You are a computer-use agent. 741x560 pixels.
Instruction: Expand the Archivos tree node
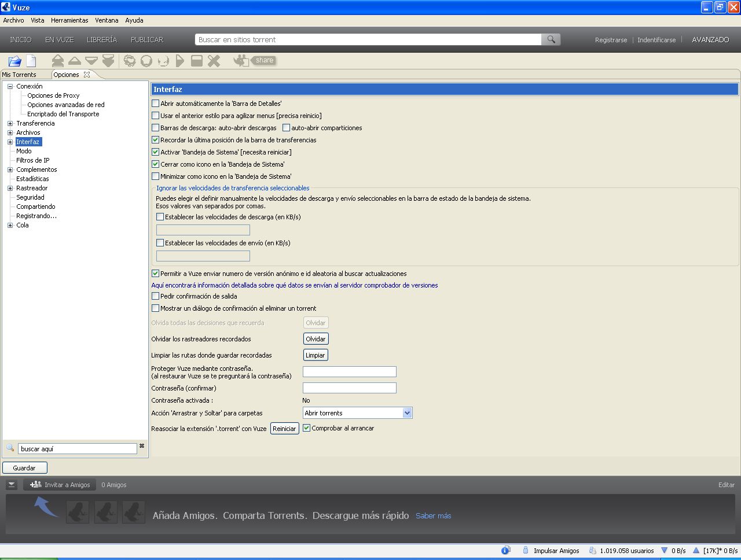tap(10, 132)
